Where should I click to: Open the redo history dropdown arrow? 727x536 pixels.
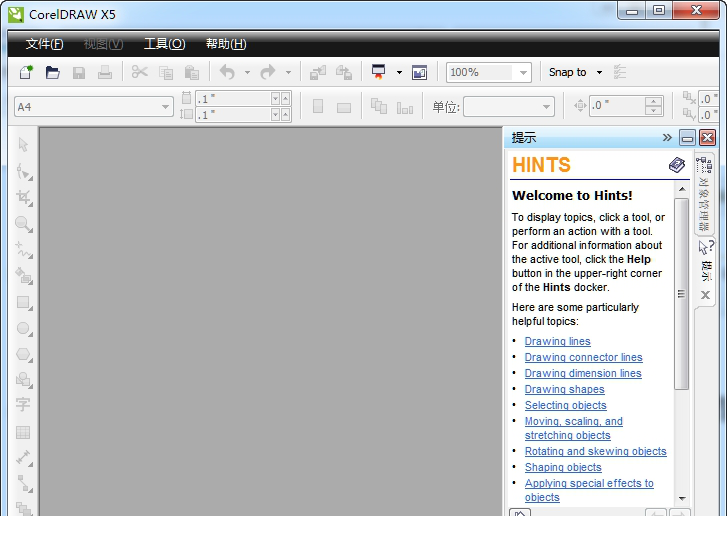288,73
